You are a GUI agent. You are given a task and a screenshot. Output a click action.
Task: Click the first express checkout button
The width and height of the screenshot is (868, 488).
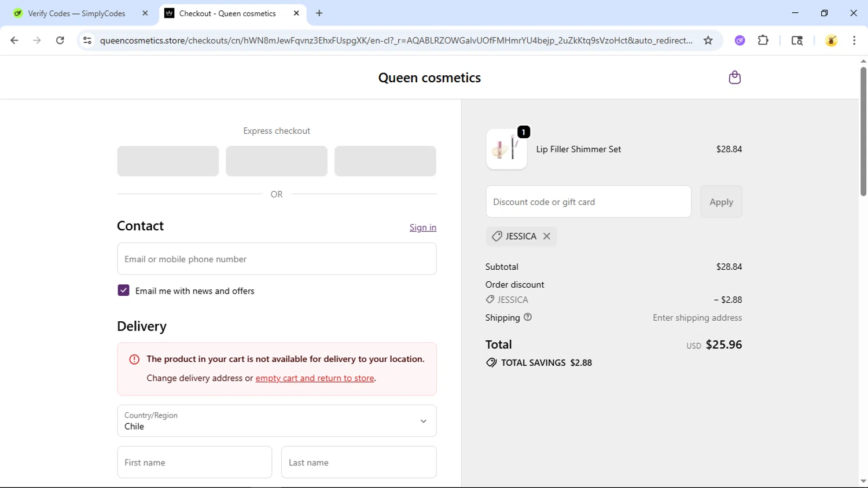168,161
